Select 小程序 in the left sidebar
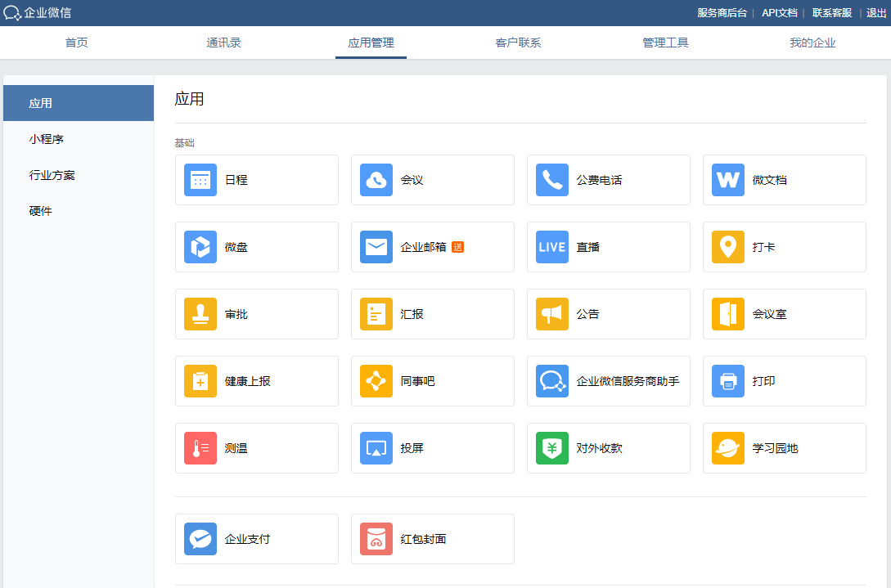Screen dimensions: 891x588 (47, 139)
